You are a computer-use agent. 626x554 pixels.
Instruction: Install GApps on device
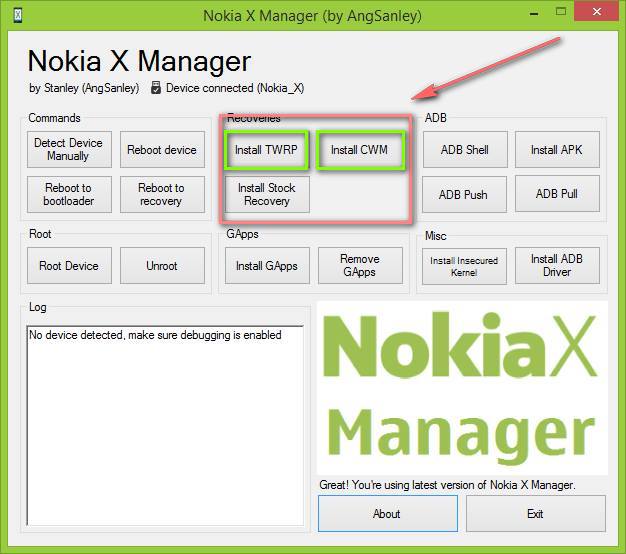[267, 265]
